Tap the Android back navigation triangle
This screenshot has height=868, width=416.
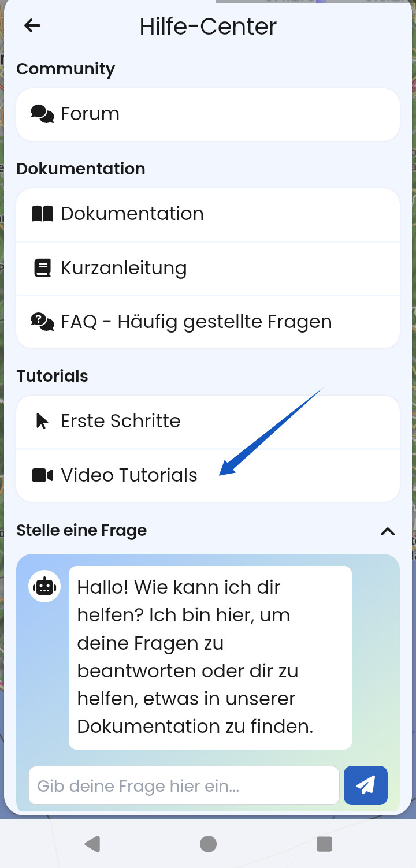[x=92, y=844]
